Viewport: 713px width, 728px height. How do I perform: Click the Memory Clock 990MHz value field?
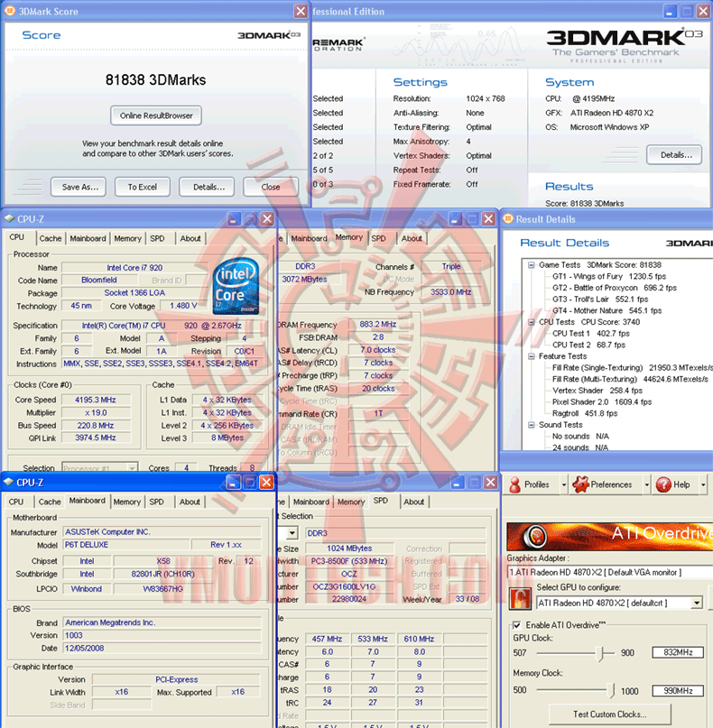click(678, 691)
